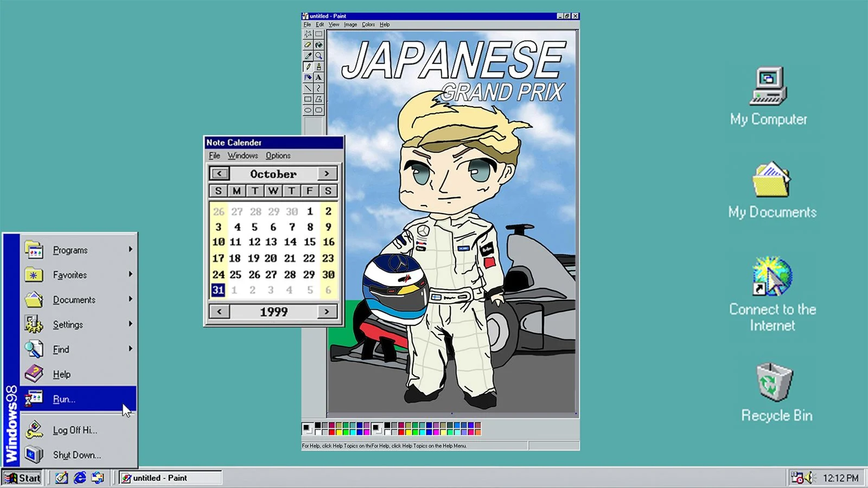The height and width of the screenshot is (488, 868).
Task: Go to previous year in Note Calender
Action: pyautogui.click(x=219, y=312)
